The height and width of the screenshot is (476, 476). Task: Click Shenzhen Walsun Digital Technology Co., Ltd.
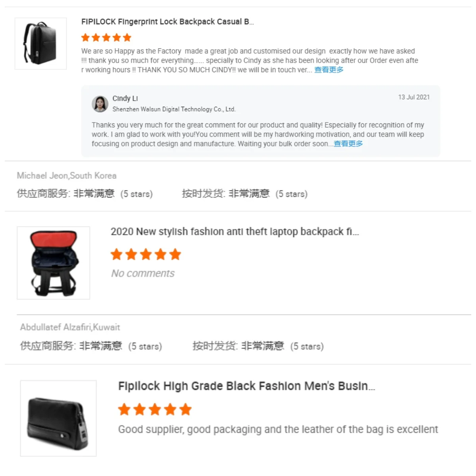[x=174, y=109]
